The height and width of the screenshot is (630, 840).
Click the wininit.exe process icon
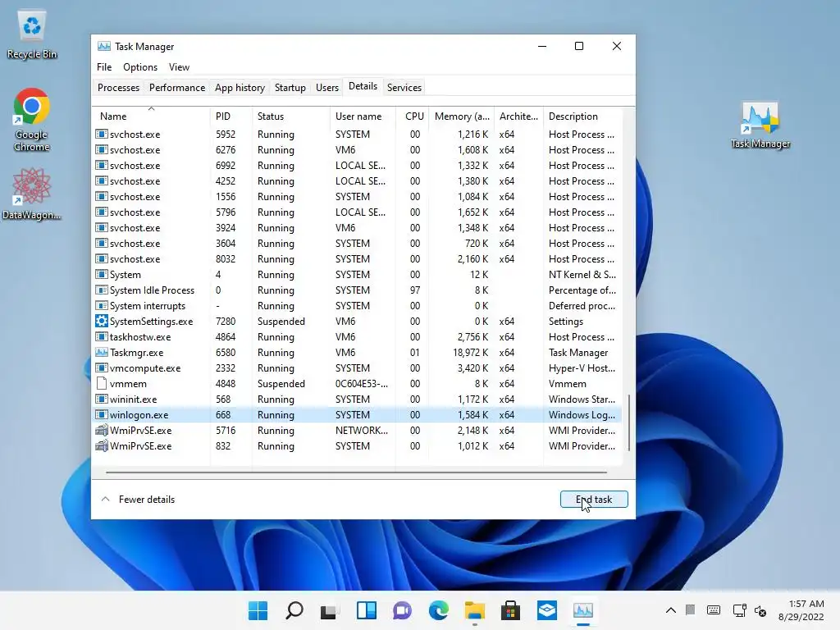(101, 399)
